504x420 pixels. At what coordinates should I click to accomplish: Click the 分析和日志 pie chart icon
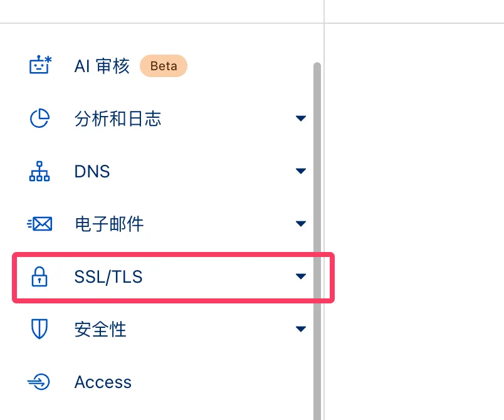[39, 118]
